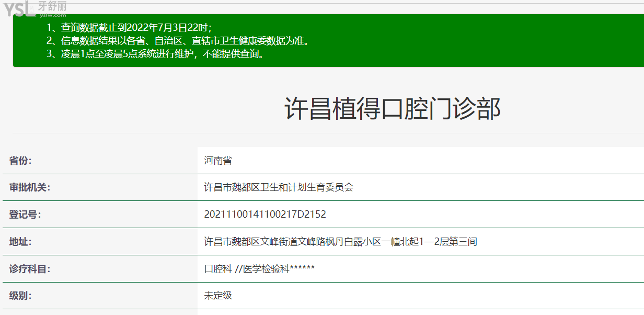Click the 口腔科 //医学检验科 value
Image resolution: width=644 pixels, height=315 pixels.
pyautogui.click(x=259, y=269)
